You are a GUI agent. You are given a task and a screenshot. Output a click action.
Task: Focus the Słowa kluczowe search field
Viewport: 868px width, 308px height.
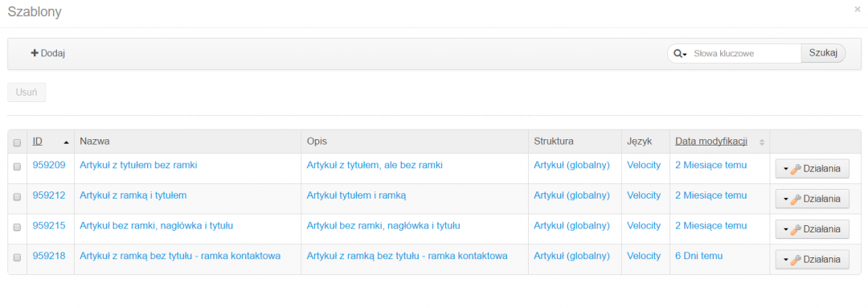(744, 54)
